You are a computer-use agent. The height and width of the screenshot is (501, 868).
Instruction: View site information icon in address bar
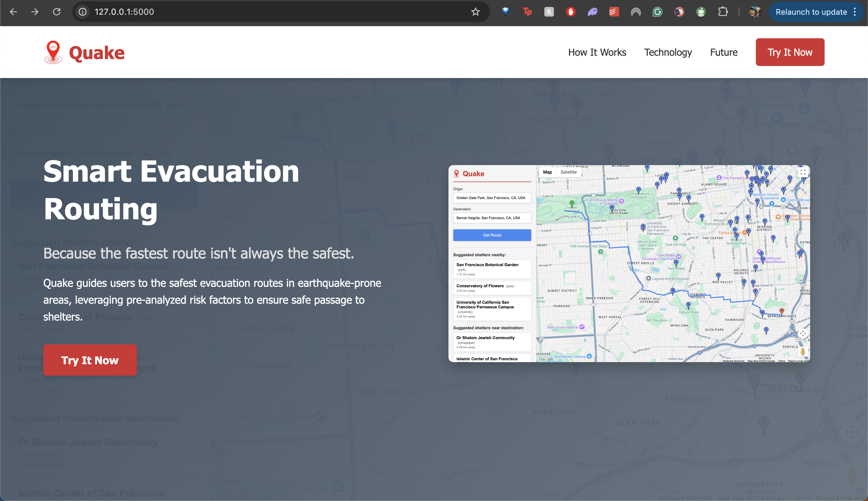(83, 12)
